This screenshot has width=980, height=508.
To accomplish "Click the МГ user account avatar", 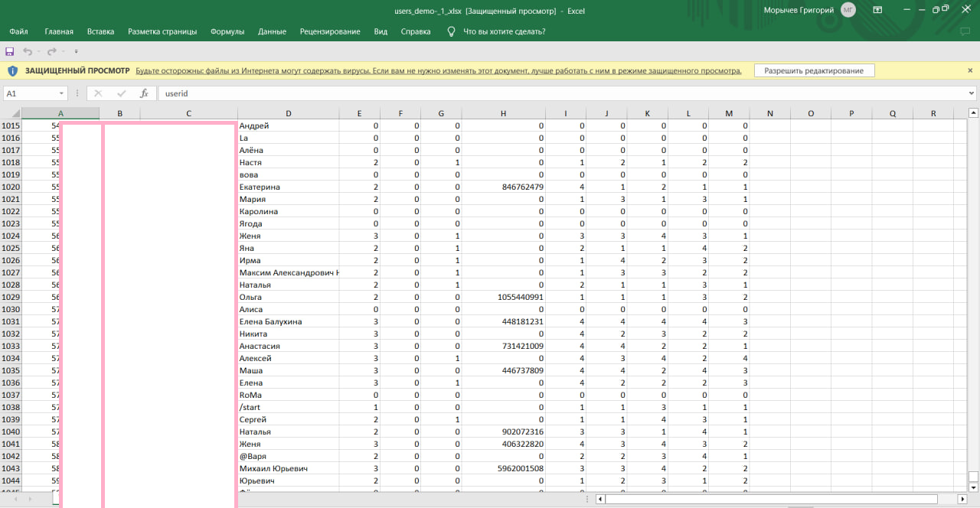I will tap(848, 10).
